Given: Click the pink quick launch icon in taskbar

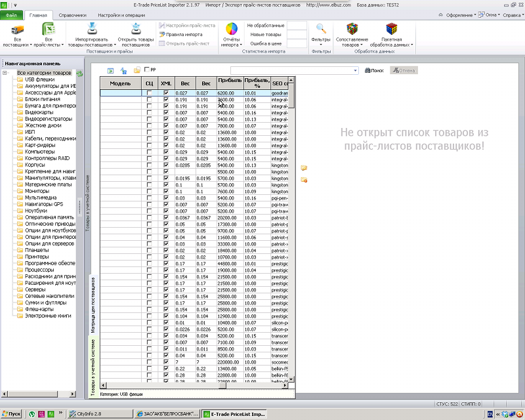Looking at the screenshot, I should coord(41,414).
